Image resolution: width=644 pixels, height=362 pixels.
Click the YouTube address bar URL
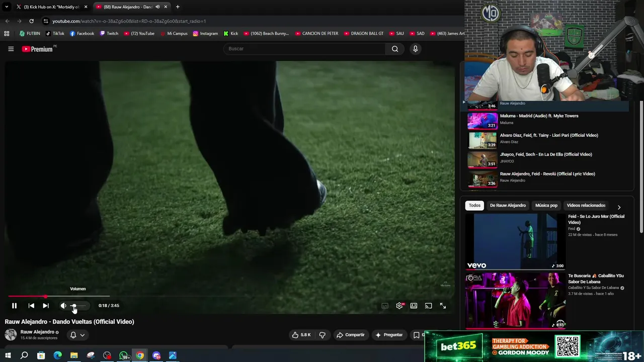(x=129, y=21)
